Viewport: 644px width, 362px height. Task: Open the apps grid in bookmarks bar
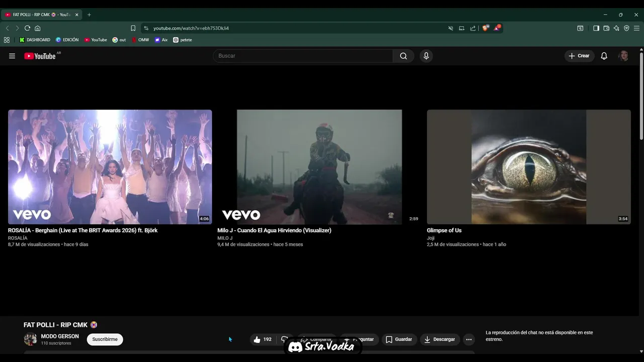click(x=7, y=40)
